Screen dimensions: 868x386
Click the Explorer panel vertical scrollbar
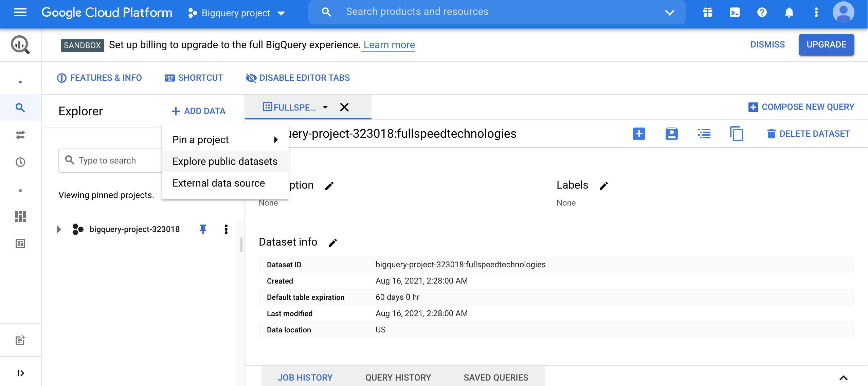pyautogui.click(x=241, y=245)
